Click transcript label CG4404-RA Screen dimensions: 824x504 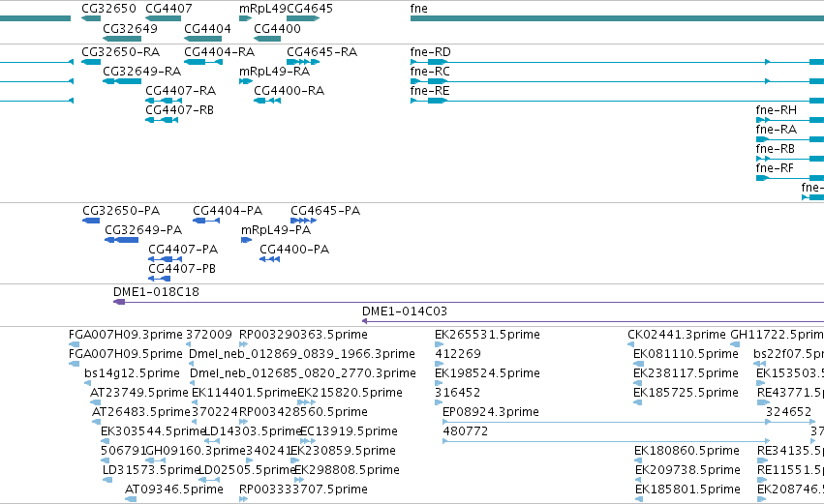(x=219, y=52)
